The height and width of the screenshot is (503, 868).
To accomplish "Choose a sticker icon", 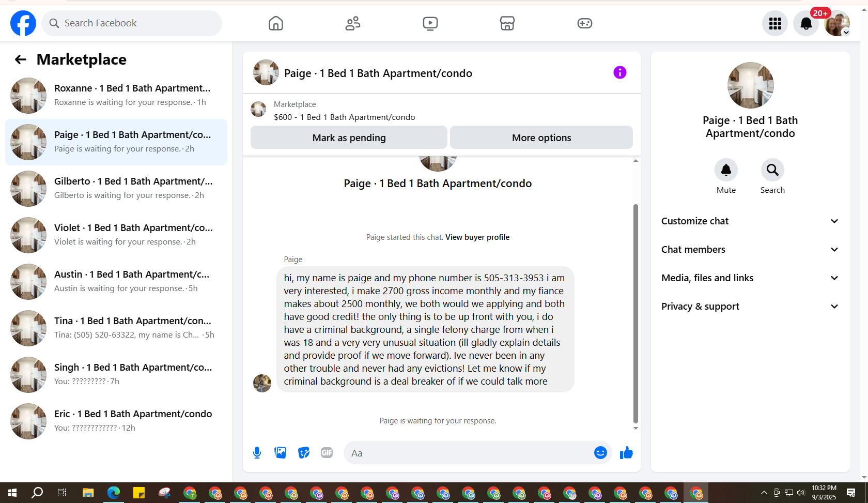I will [x=304, y=453].
